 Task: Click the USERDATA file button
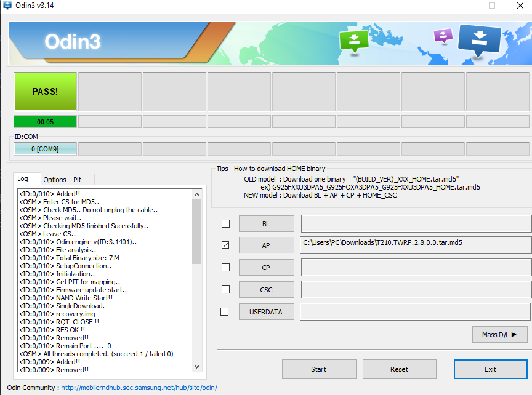click(267, 312)
